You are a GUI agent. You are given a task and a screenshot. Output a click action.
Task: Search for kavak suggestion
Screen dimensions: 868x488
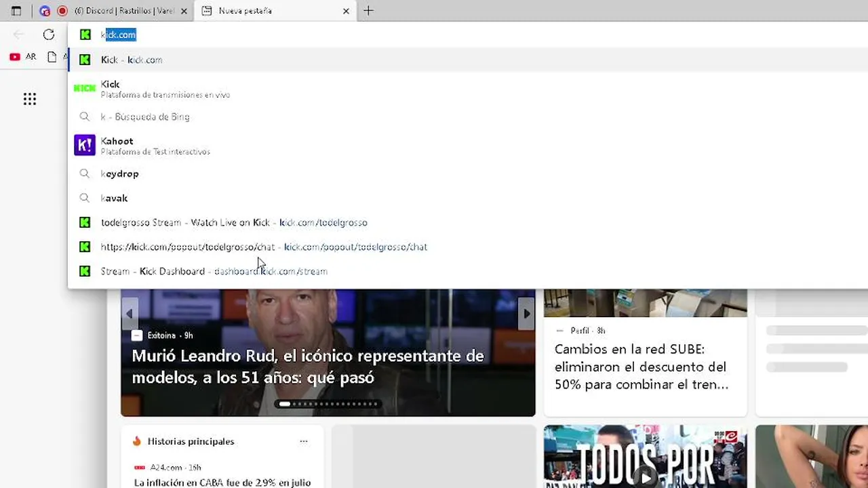468,198
